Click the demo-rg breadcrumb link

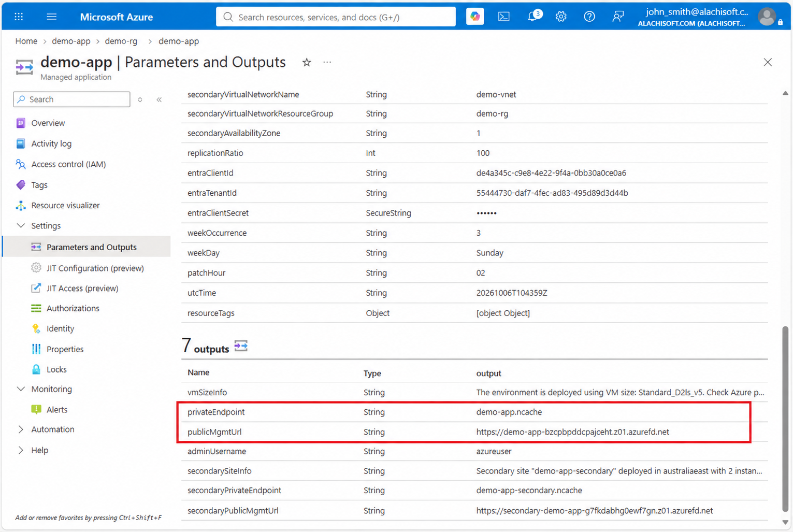tap(121, 41)
